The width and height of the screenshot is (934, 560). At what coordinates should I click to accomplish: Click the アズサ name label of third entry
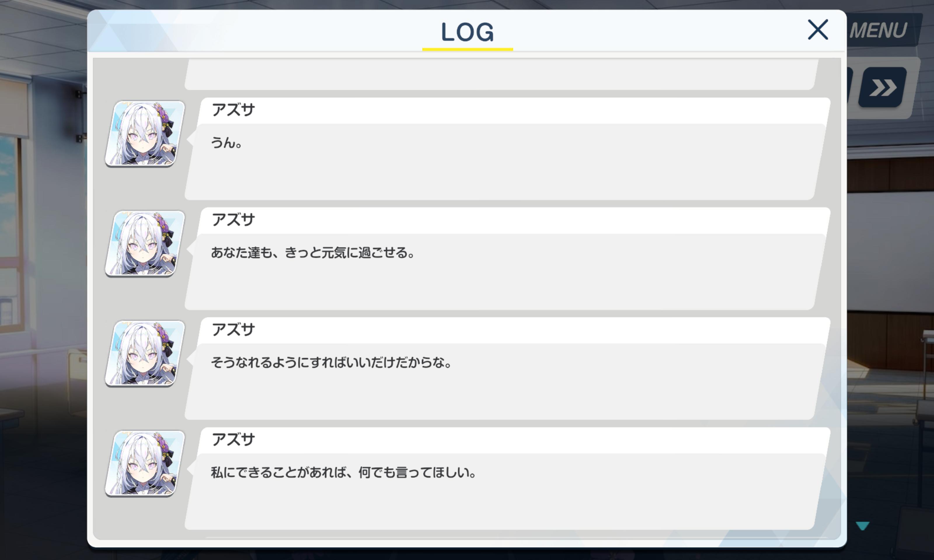[x=233, y=330]
